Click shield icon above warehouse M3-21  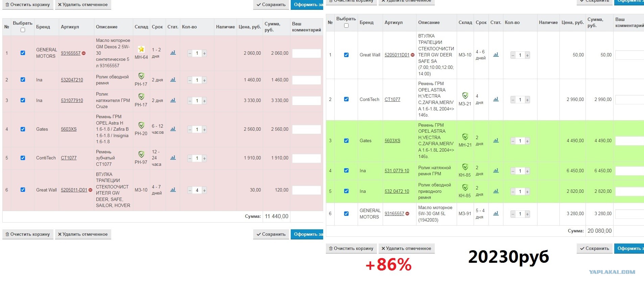[465, 96]
